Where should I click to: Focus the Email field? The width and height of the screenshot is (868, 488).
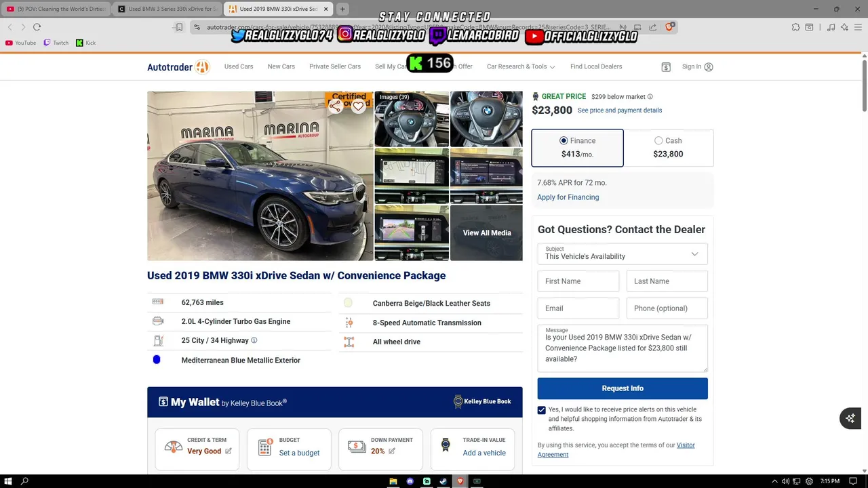click(x=578, y=308)
